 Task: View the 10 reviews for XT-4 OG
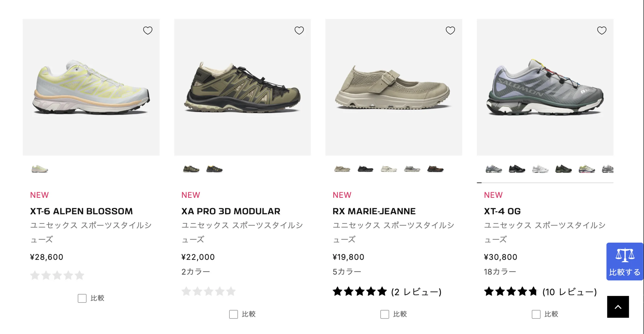[x=570, y=292]
